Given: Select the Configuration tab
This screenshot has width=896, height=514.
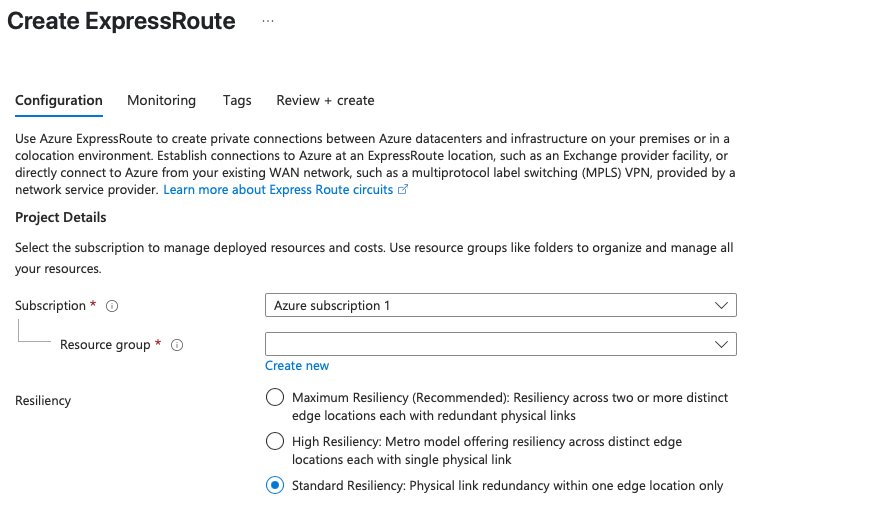Looking at the screenshot, I should pyautogui.click(x=59, y=101).
